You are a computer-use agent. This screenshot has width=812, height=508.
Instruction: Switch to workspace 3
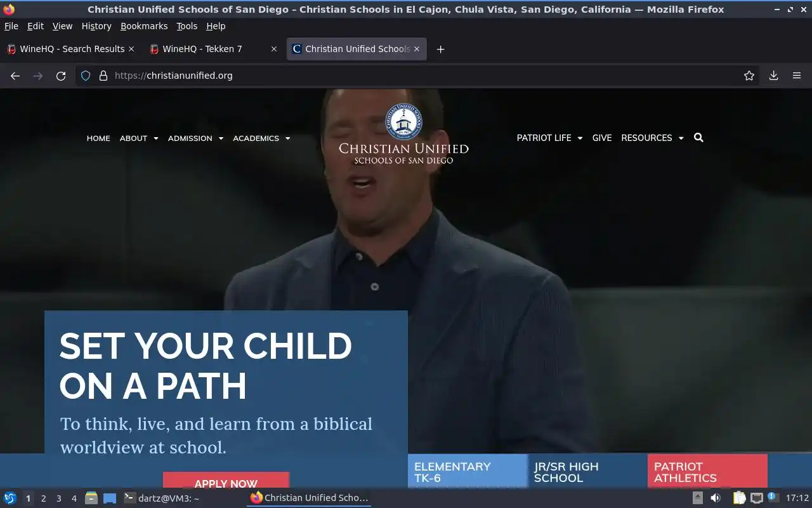58,498
